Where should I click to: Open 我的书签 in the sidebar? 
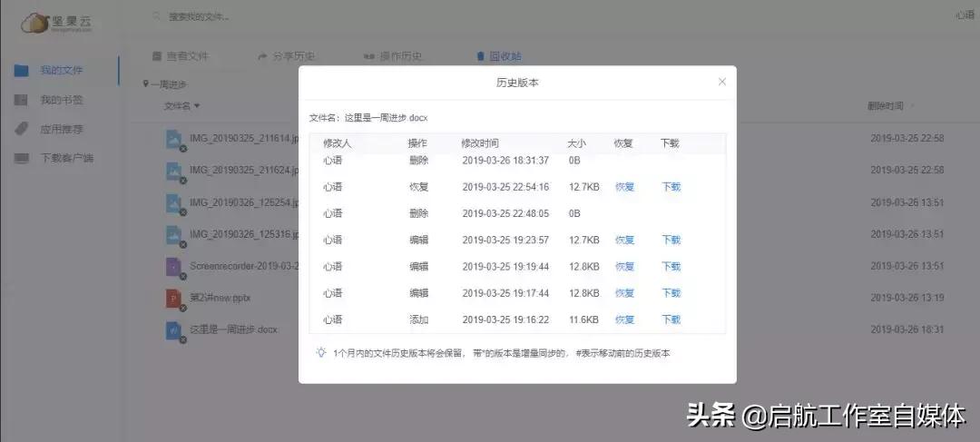62,100
